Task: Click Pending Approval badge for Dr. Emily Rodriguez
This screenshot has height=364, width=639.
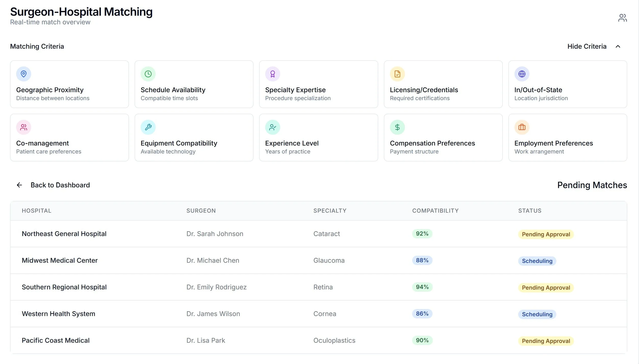Action: 546,288
